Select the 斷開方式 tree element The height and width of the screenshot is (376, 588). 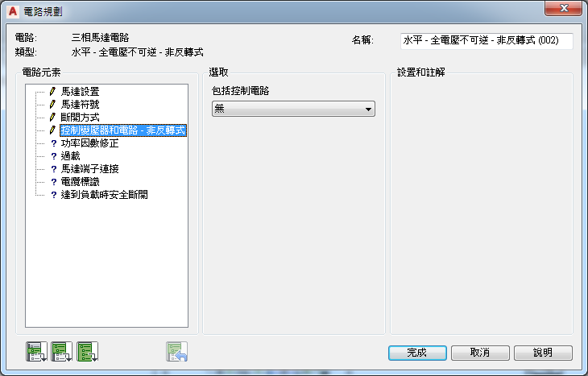click(x=80, y=118)
